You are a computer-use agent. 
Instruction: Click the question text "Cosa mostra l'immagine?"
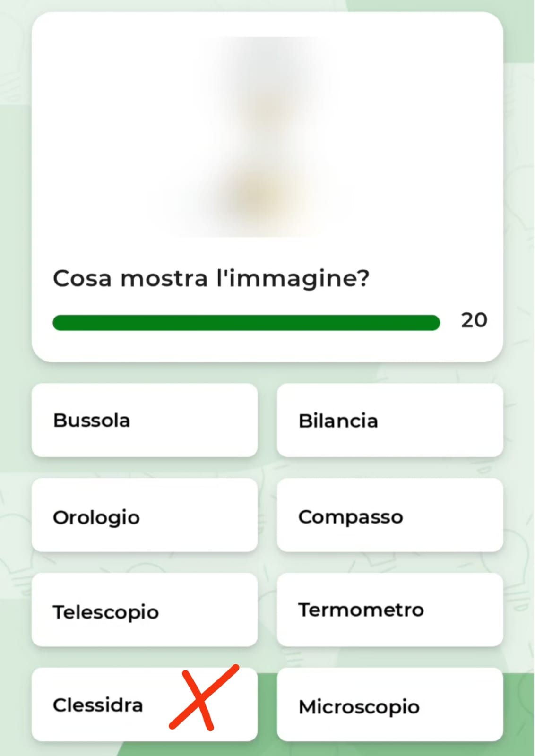211,278
